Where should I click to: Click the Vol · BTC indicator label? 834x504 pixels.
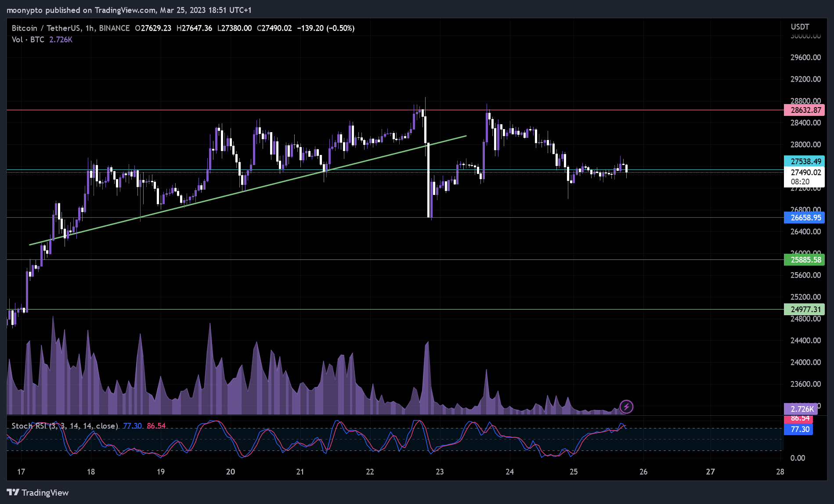click(28, 40)
